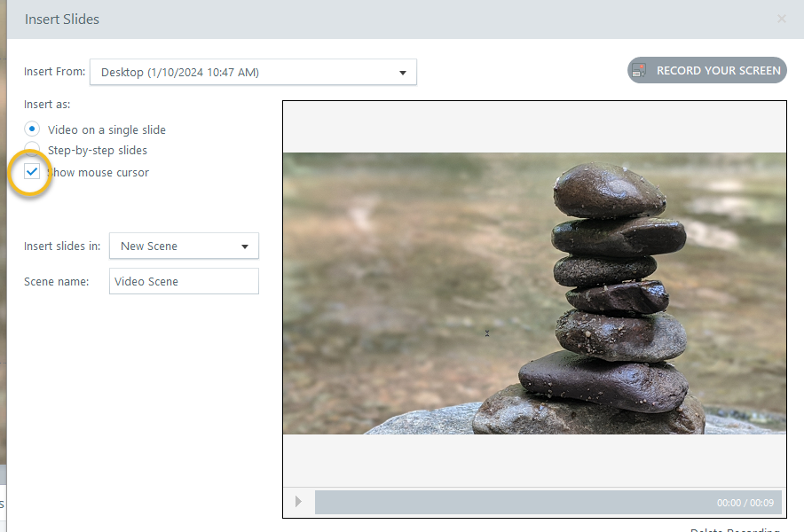
Task: Click the Show mouse cursor label text
Action: point(99,173)
